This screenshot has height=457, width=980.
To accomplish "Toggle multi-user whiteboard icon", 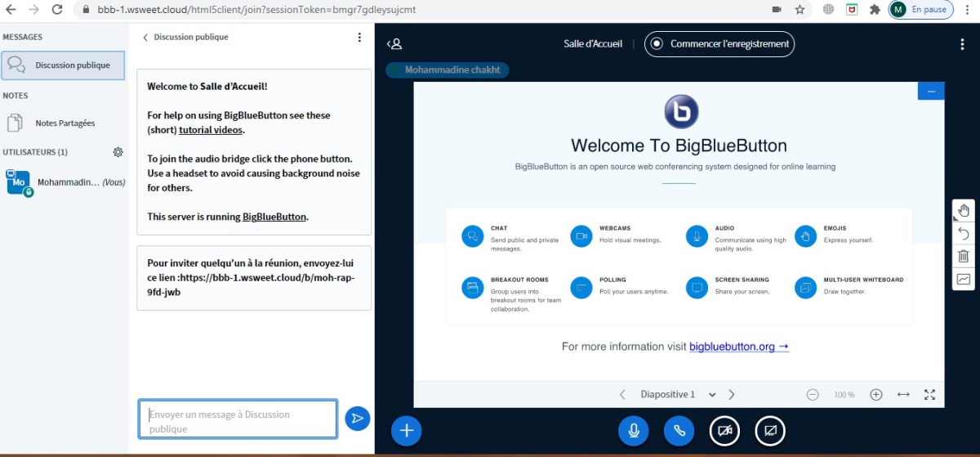I will click(x=964, y=280).
